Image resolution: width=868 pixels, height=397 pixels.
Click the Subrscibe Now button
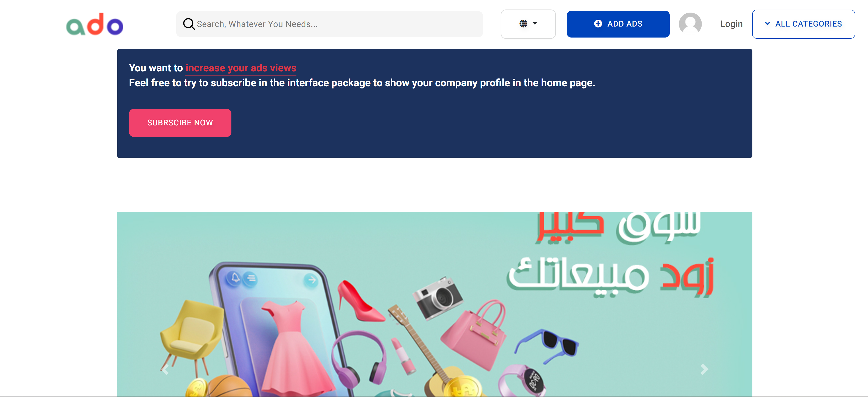tap(180, 123)
